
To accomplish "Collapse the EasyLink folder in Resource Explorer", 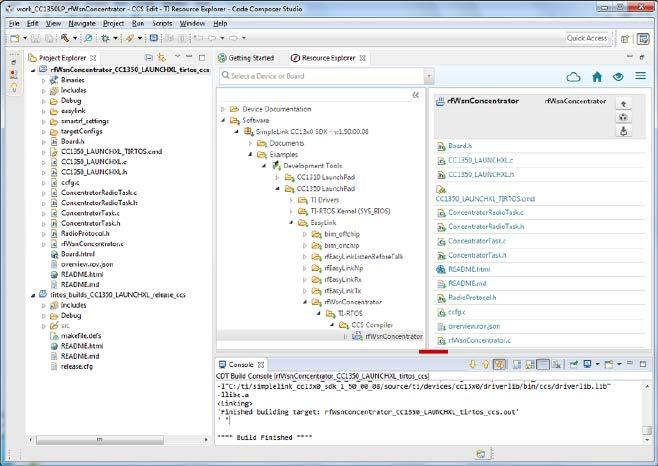I will (x=291, y=223).
